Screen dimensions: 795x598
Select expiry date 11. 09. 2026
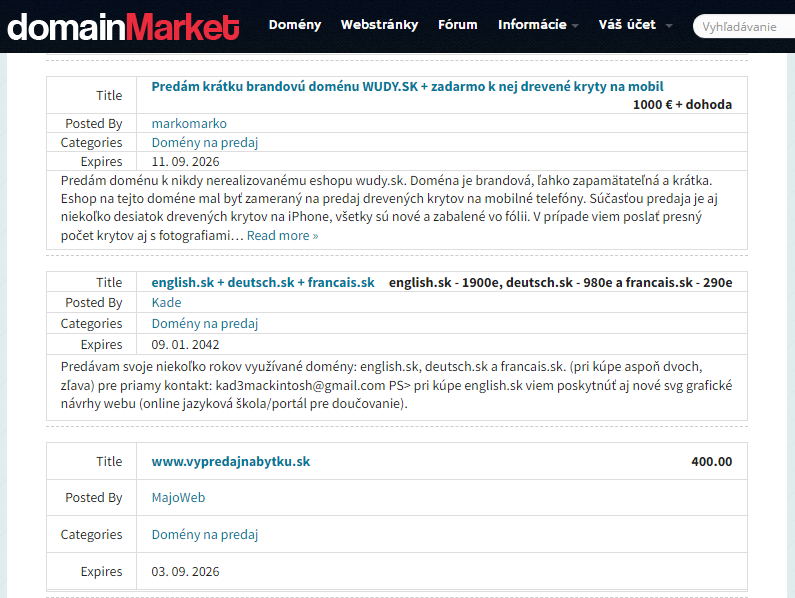186,162
